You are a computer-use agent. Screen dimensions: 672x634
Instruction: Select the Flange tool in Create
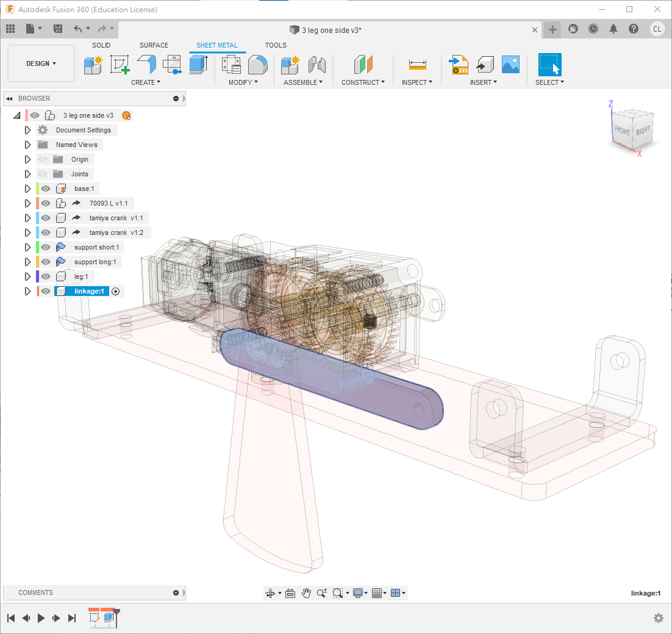pyautogui.click(x=146, y=64)
